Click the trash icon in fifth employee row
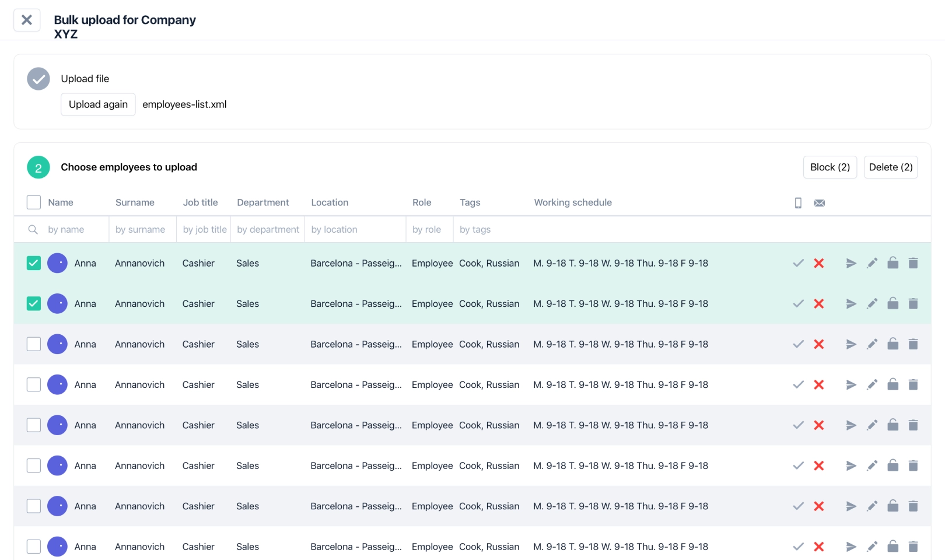The image size is (945, 560). [914, 425]
